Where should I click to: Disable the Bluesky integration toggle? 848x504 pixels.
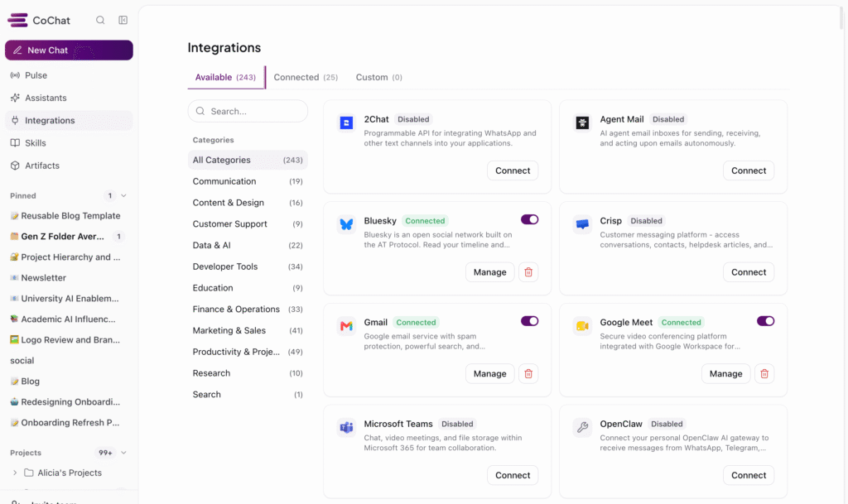coord(529,219)
